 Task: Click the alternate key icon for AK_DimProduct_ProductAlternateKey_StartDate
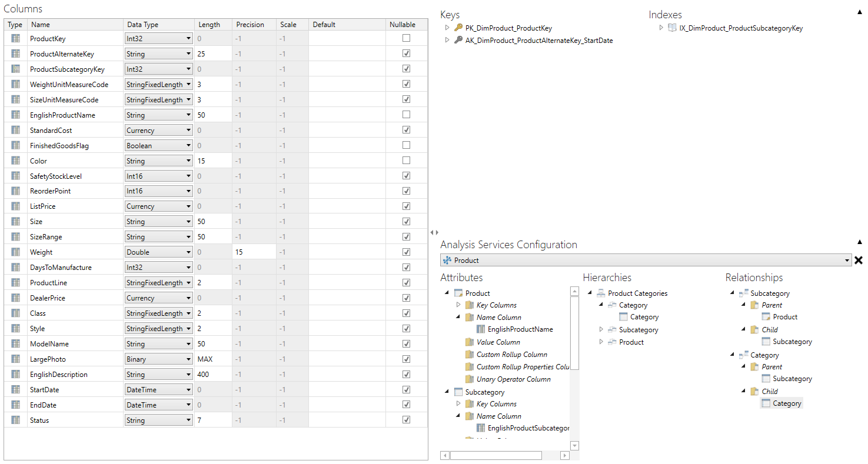point(458,41)
